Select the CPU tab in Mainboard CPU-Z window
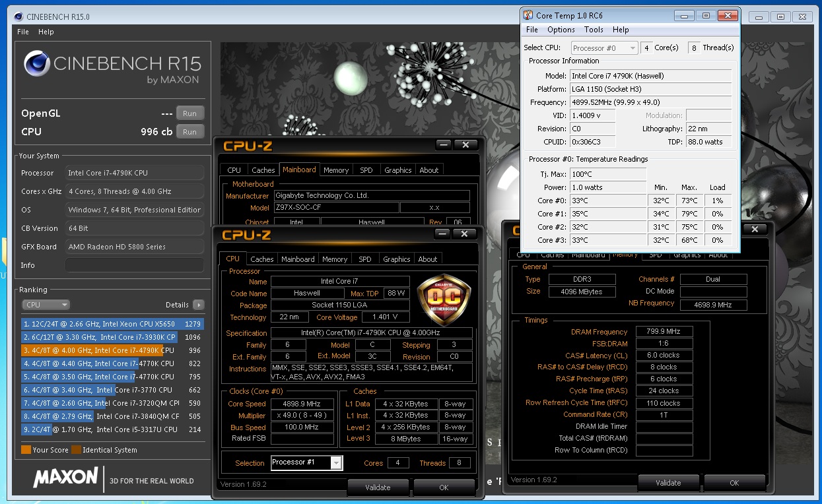 tap(234, 170)
